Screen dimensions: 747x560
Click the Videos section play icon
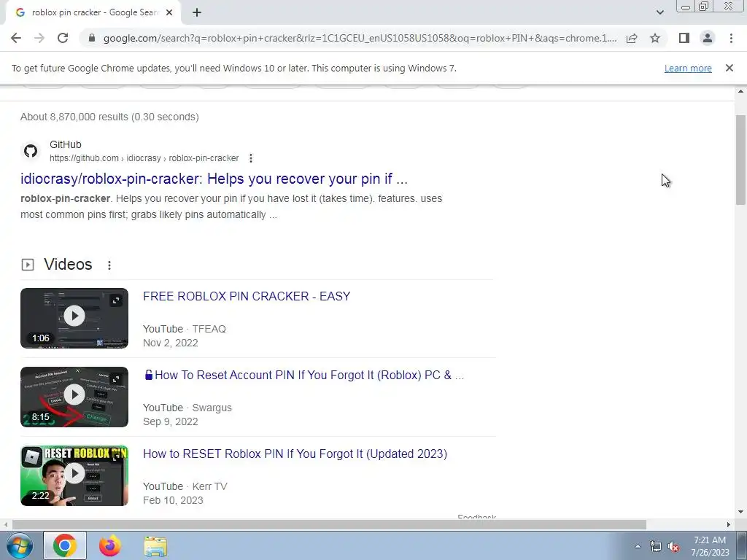(28, 264)
